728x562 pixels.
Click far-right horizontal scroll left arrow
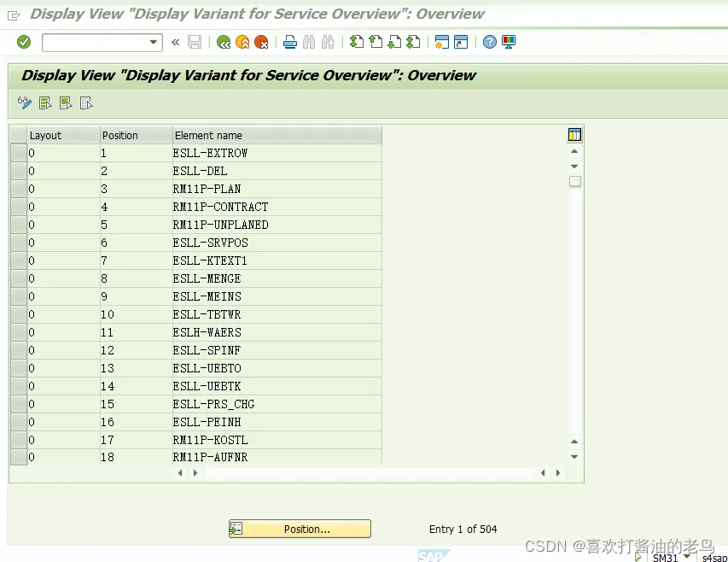click(543, 473)
